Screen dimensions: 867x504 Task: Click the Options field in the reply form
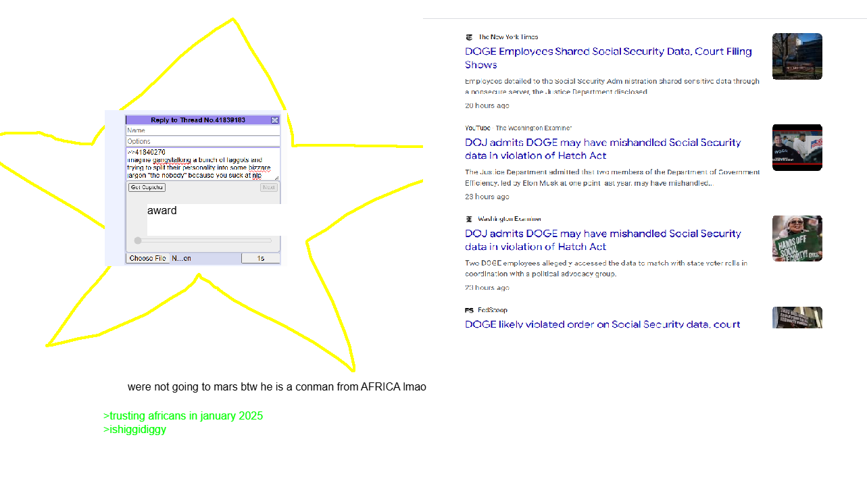click(203, 141)
